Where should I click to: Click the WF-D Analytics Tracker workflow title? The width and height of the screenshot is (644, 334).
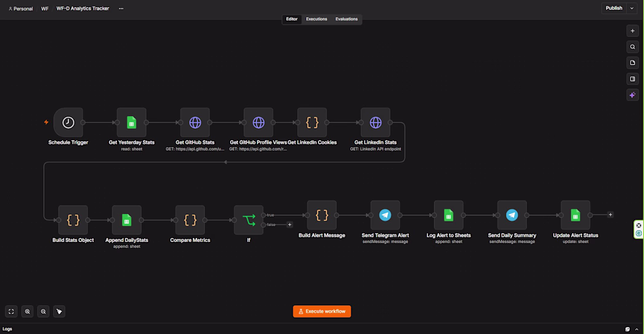click(83, 8)
